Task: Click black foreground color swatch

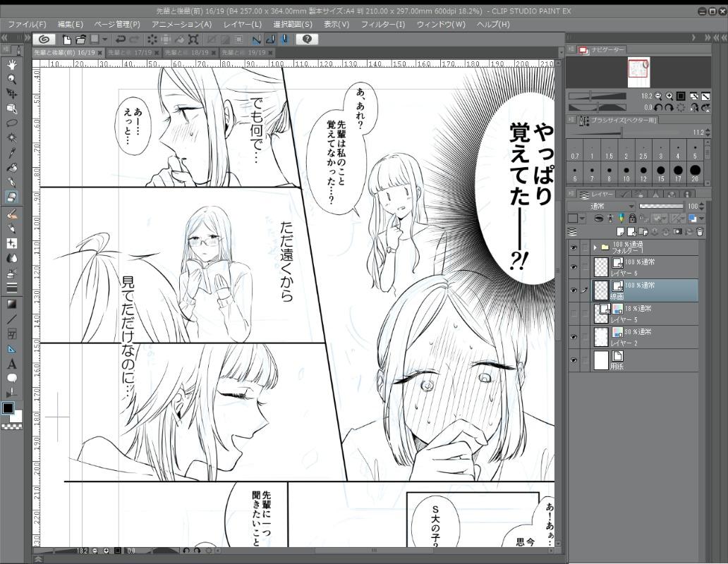Action: tap(8, 408)
